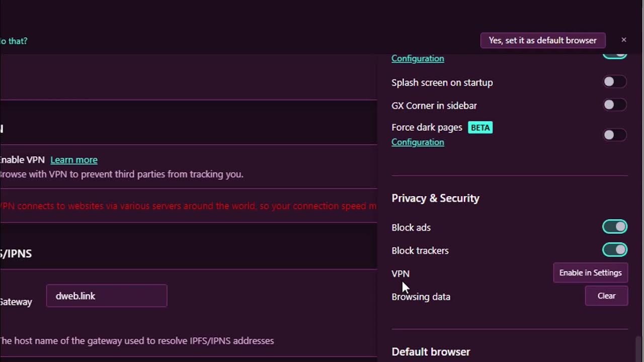Click the 'Privacy & Security' heading

click(435, 198)
